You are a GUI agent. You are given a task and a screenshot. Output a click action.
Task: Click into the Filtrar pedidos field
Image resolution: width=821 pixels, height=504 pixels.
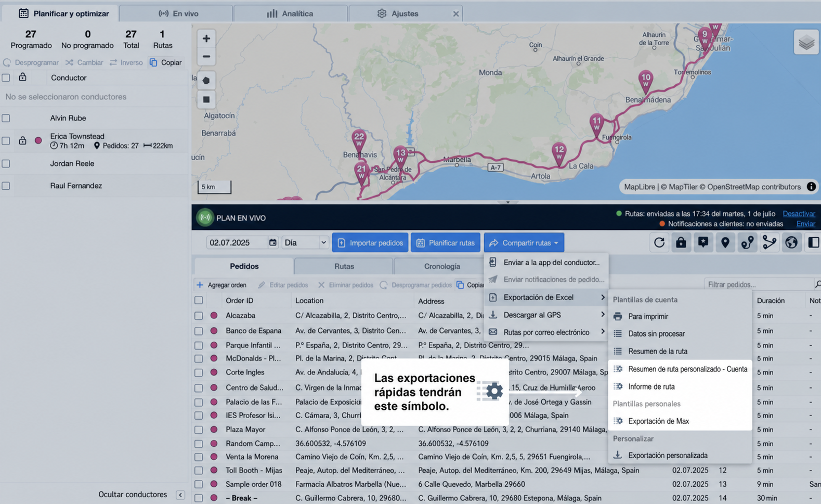(x=758, y=284)
